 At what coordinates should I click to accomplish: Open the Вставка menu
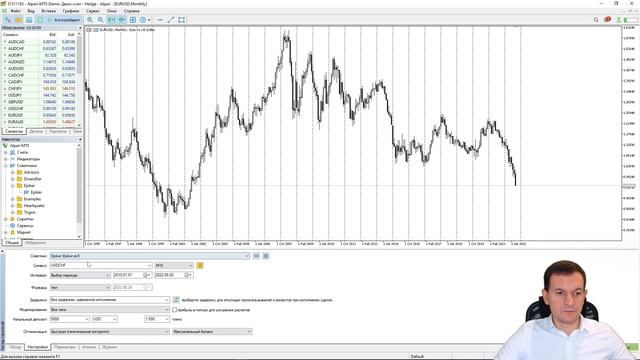49,11
